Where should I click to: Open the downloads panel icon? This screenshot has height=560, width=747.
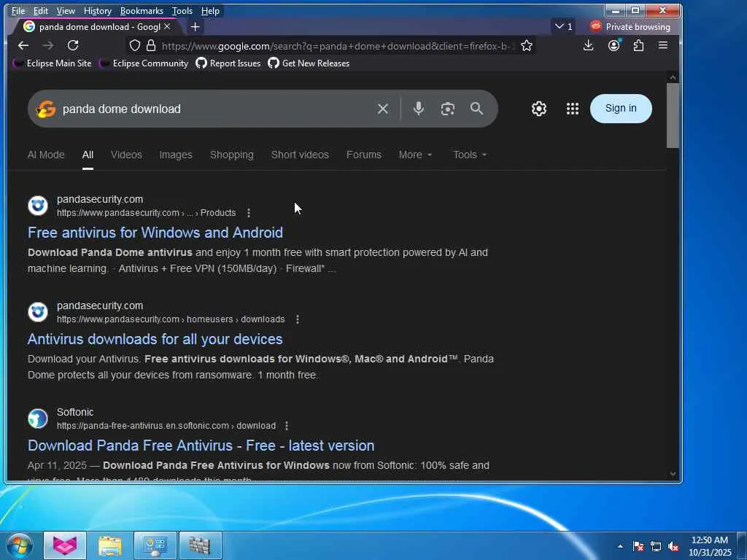click(589, 45)
